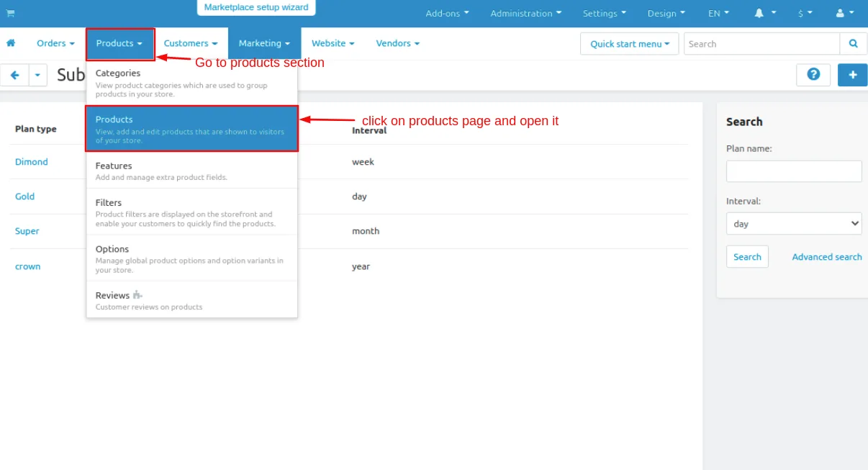Select Products entry in dropdown menu
The width and height of the screenshot is (868, 470).
(191, 129)
